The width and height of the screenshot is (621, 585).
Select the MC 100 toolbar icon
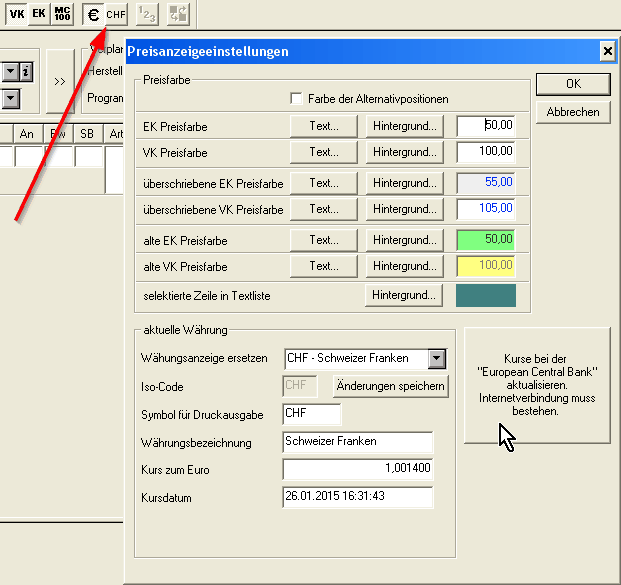pyautogui.click(x=62, y=14)
